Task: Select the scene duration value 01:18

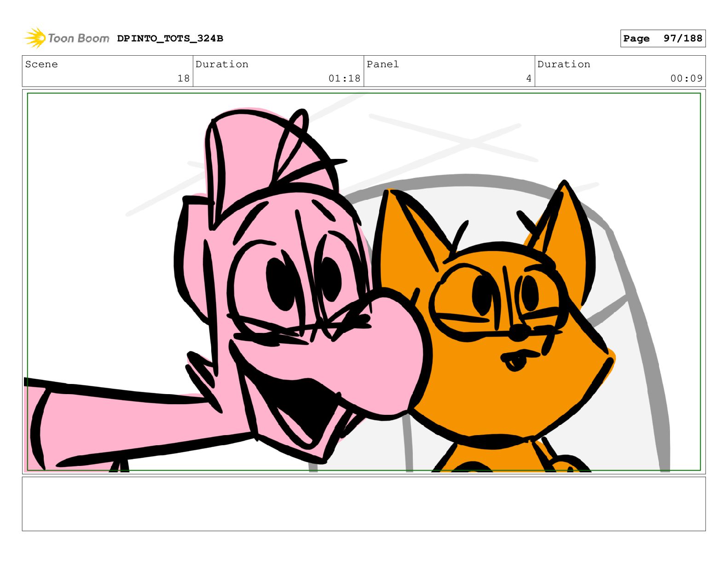Action: [x=344, y=79]
